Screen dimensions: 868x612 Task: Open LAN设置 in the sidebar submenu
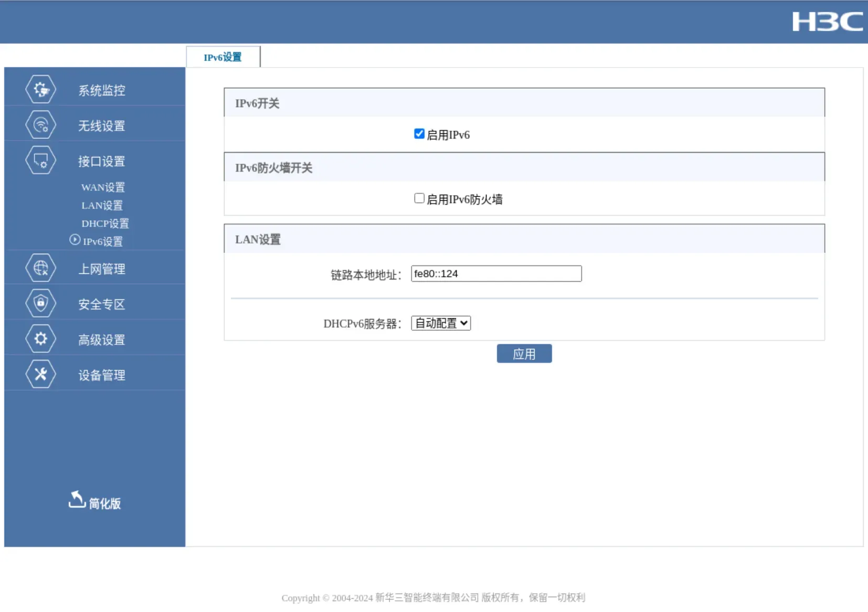[102, 205]
